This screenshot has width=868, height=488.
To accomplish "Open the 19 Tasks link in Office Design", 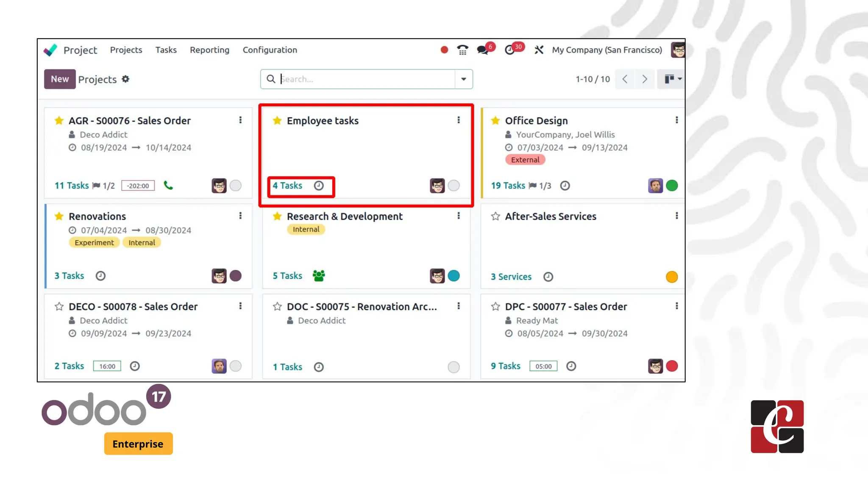I will [x=508, y=186].
